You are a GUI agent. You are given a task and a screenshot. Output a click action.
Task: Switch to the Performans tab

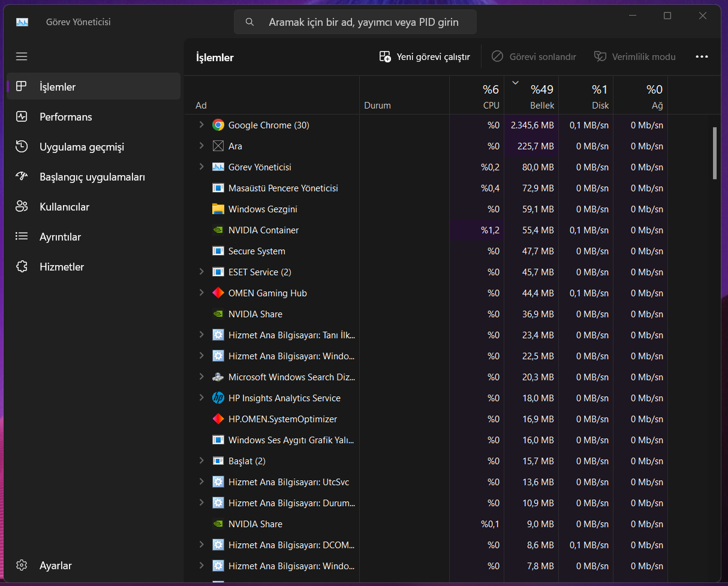[x=65, y=117]
